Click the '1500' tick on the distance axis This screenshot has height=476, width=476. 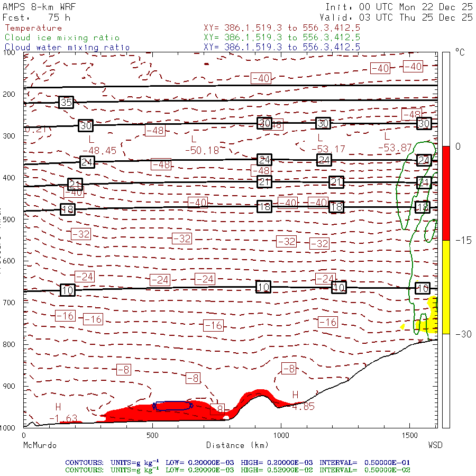410,435
